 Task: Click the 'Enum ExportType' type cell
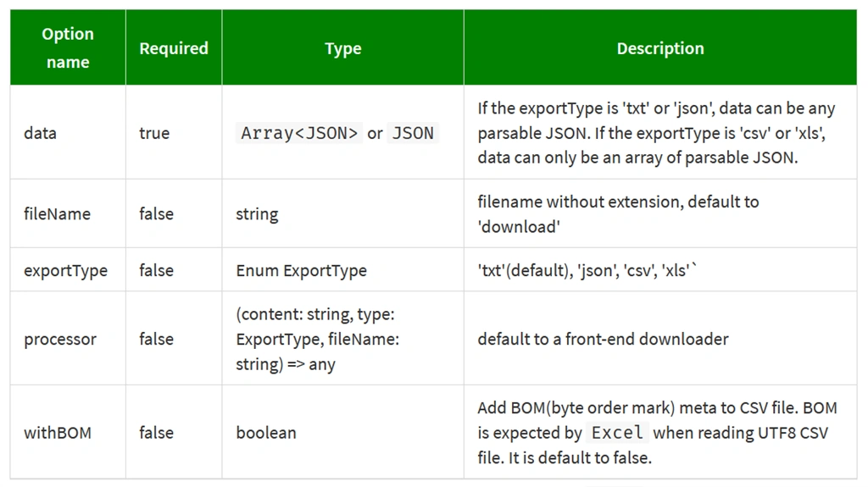pyautogui.click(x=301, y=270)
